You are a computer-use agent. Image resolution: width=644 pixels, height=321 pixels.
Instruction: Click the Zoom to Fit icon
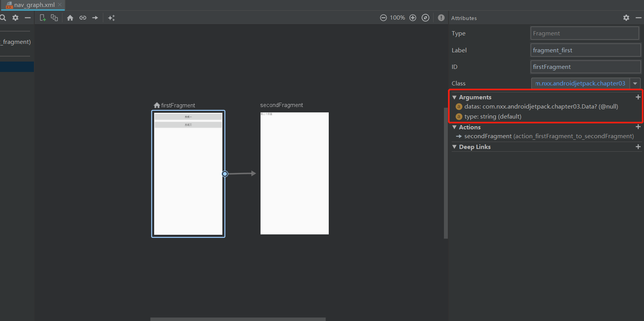(425, 18)
